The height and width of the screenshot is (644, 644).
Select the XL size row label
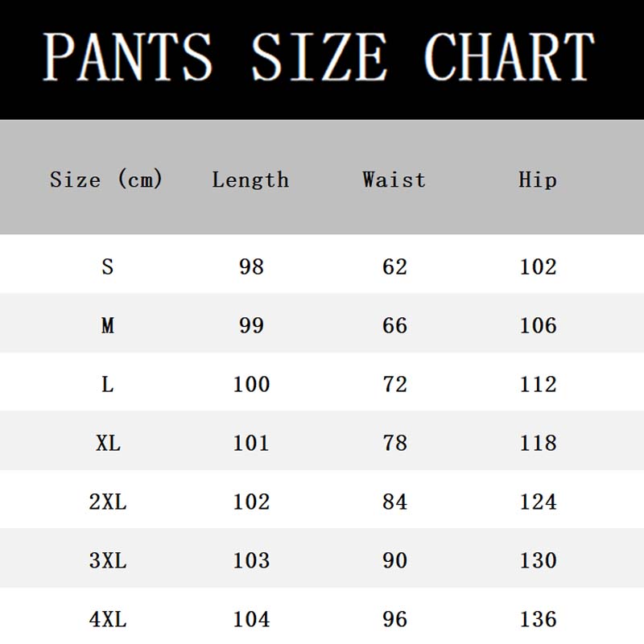pos(108,444)
